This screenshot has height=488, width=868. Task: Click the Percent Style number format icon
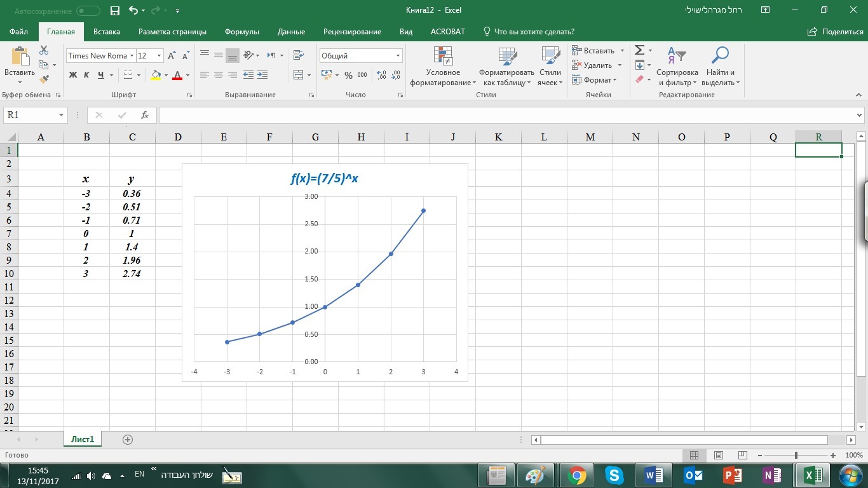coord(348,75)
